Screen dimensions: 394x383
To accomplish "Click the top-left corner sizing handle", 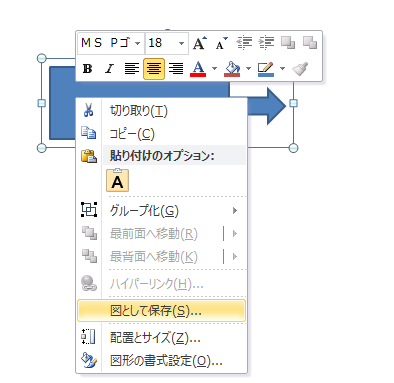I will 41,58.
